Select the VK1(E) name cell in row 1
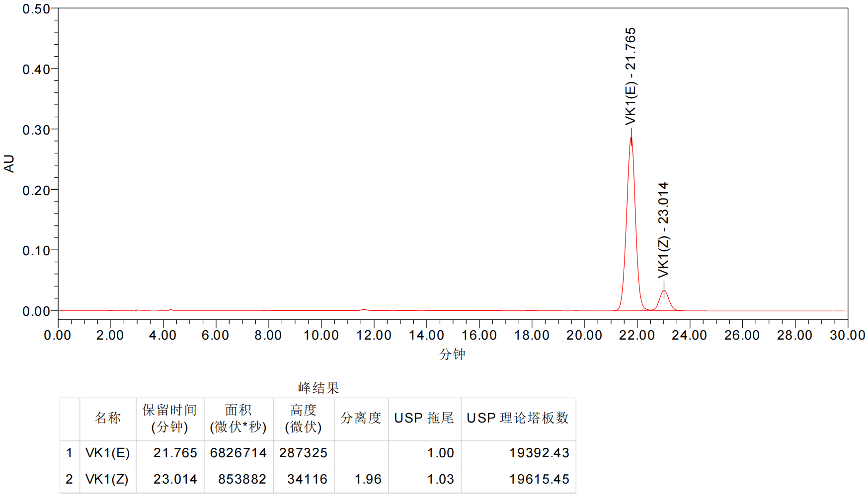The height and width of the screenshot is (496, 868). pyautogui.click(x=107, y=453)
